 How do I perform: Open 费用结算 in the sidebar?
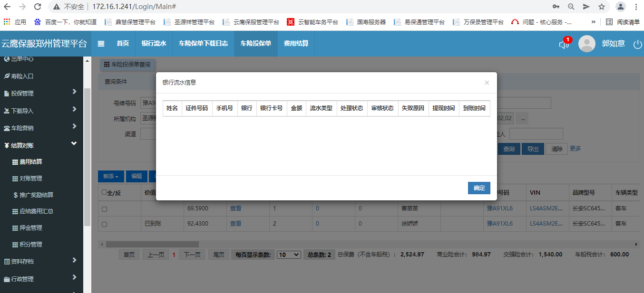30,162
